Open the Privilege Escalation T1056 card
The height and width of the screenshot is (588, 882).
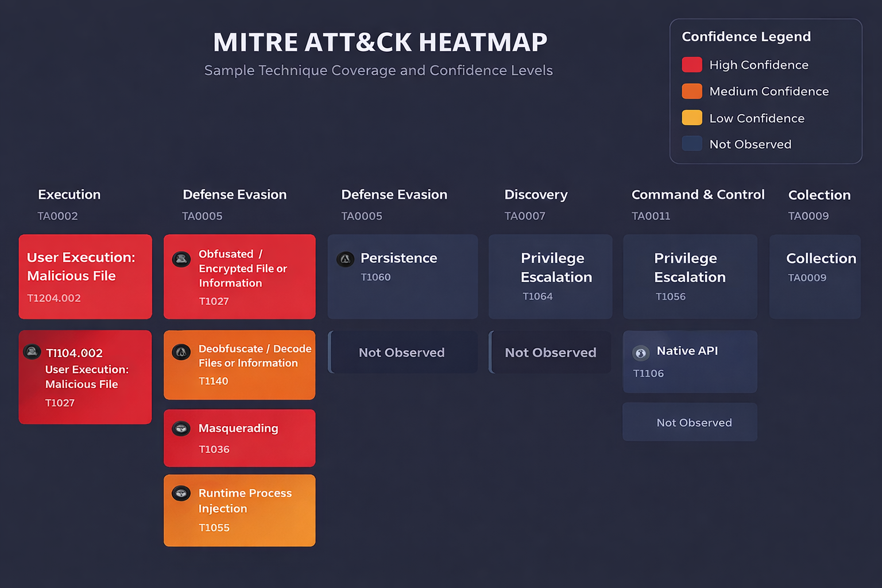690,277
